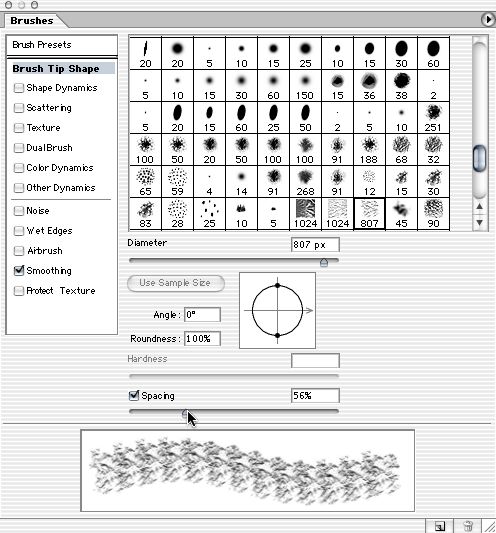Select the 38 rough round brush preset

[x=401, y=86]
